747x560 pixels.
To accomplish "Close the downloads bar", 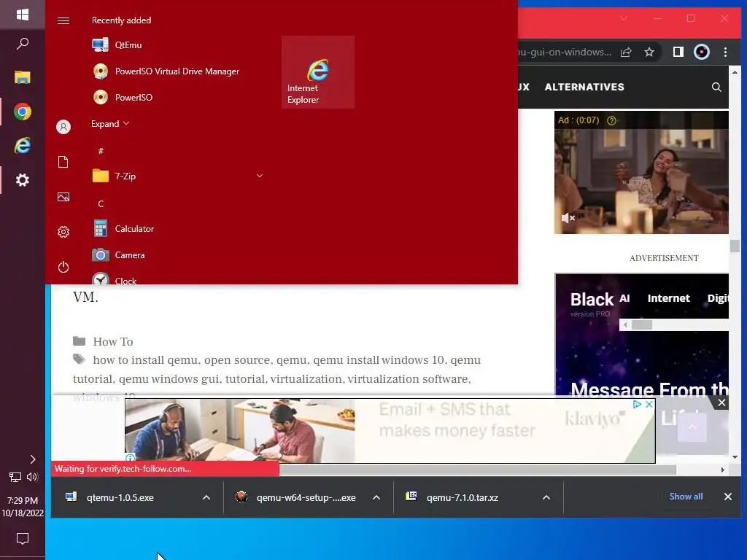I will coord(727,497).
